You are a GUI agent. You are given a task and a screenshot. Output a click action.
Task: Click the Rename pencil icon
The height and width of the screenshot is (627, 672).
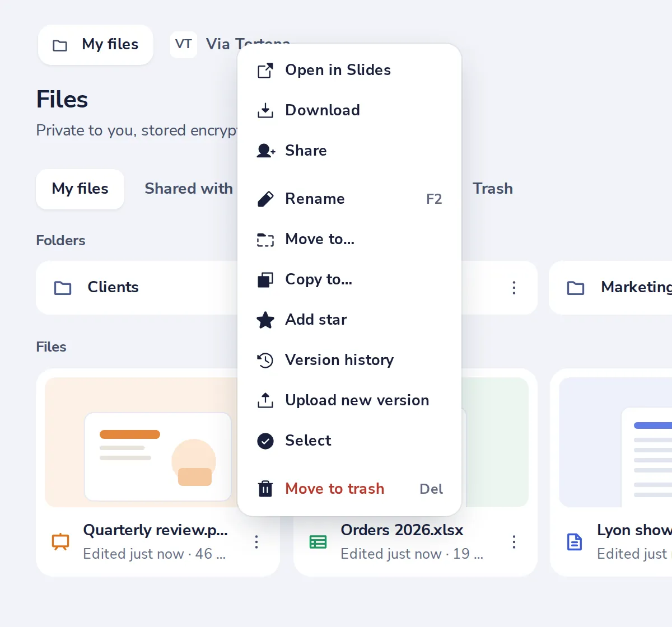tap(265, 199)
